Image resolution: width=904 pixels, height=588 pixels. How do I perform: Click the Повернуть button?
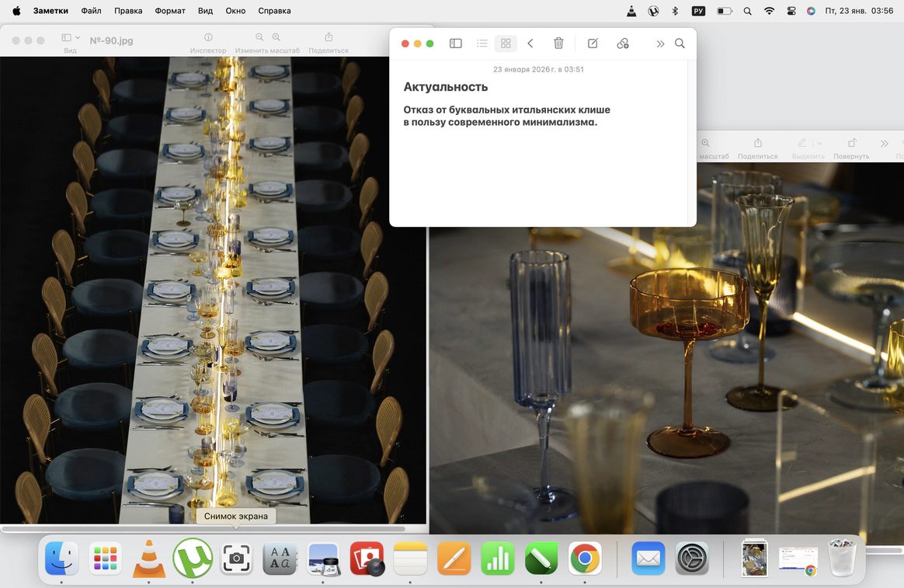851,144
